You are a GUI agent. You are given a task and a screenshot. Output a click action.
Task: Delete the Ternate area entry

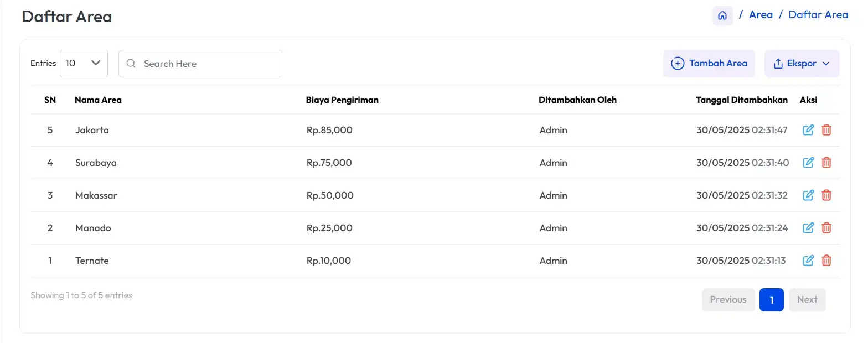tap(826, 261)
